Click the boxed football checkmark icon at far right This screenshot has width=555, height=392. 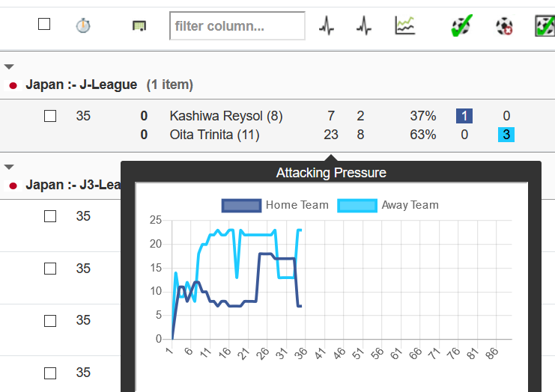click(545, 26)
